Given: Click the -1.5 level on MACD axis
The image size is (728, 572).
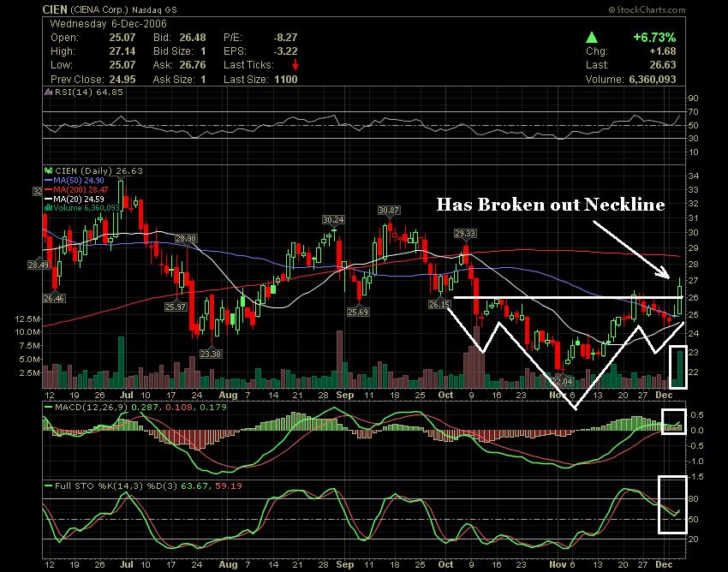Looking at the screenshot, I should click(x=695, y=477).
